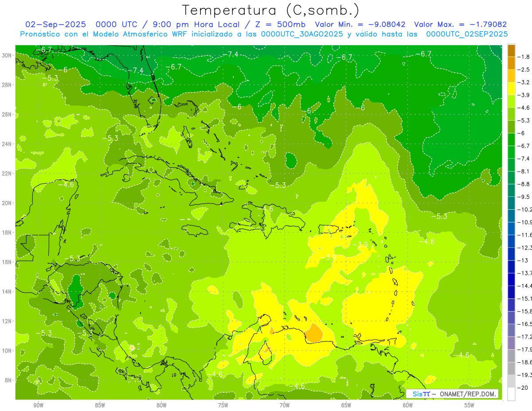The image size is (532, 411).
Task: Click the legend value "-20"
Action: (523, 388)
